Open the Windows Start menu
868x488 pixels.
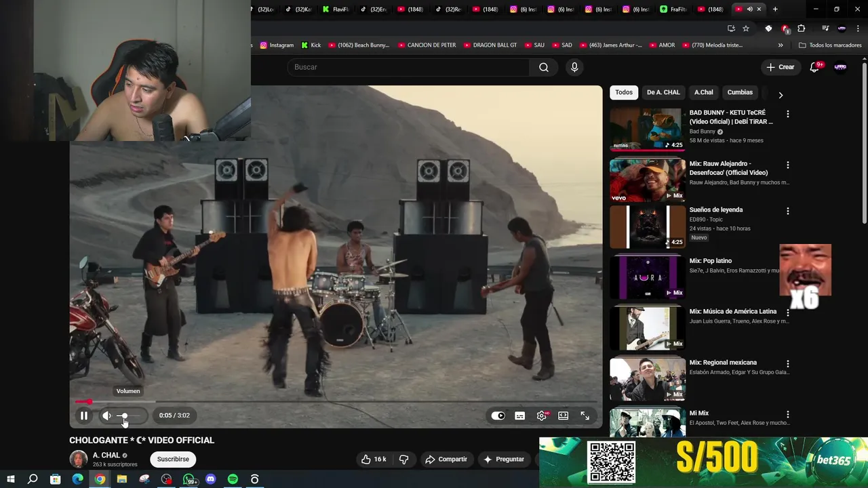coord(11,479)
